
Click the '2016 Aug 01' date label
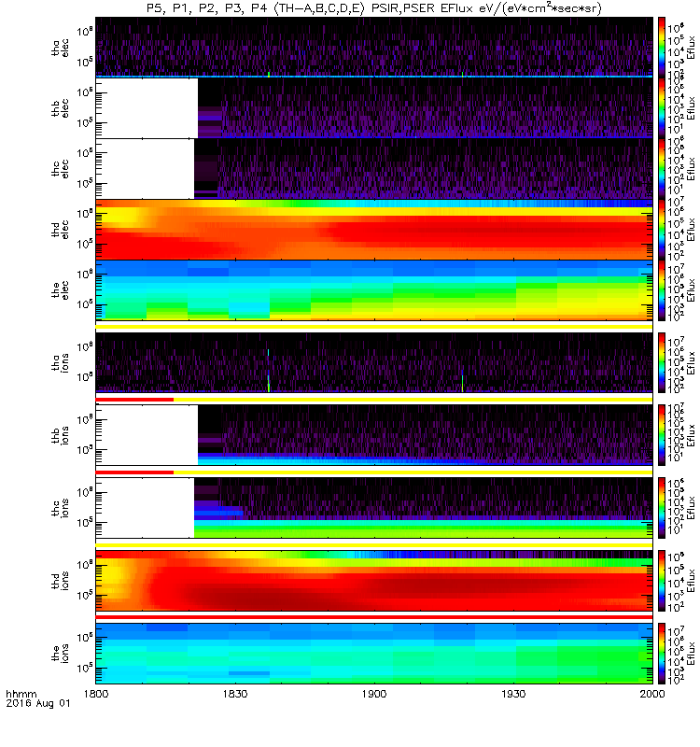(38, 703)
